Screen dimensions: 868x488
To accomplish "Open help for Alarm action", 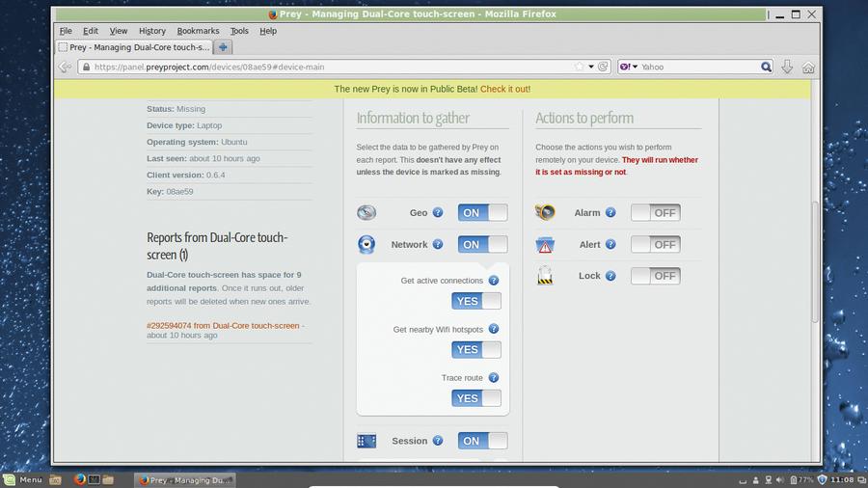I will pos(610,212).
